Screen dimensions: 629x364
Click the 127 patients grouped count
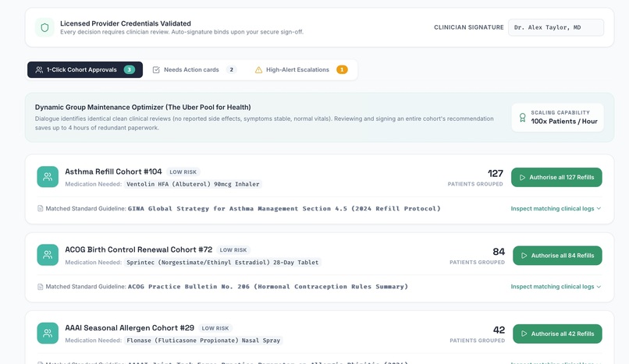point(495,173)
